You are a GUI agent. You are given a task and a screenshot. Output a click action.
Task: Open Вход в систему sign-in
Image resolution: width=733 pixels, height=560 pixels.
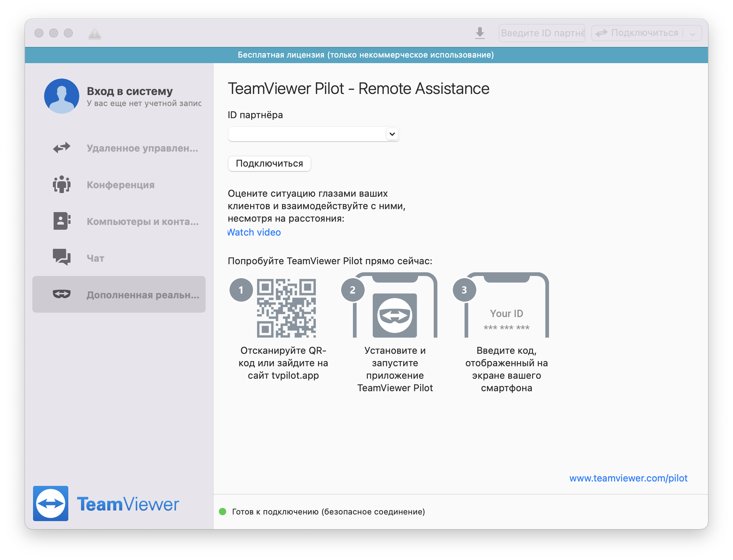click(x=130, y=91)
